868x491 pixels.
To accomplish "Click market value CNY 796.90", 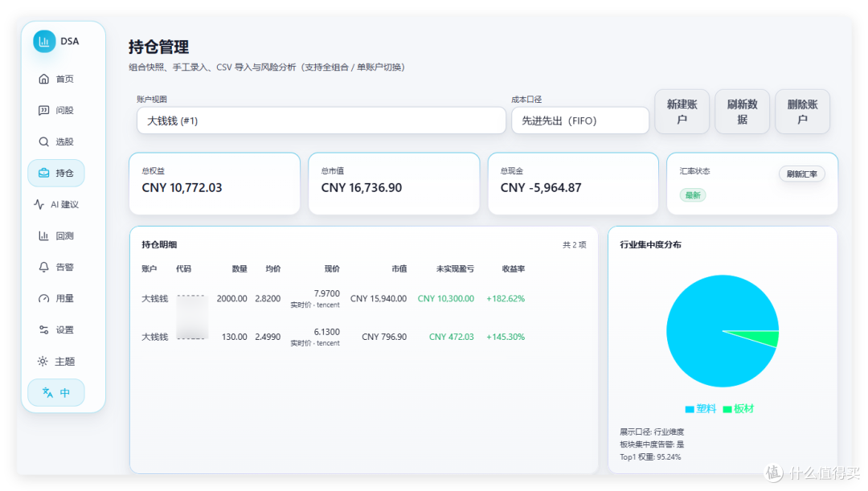I will [x=384, y=337].
